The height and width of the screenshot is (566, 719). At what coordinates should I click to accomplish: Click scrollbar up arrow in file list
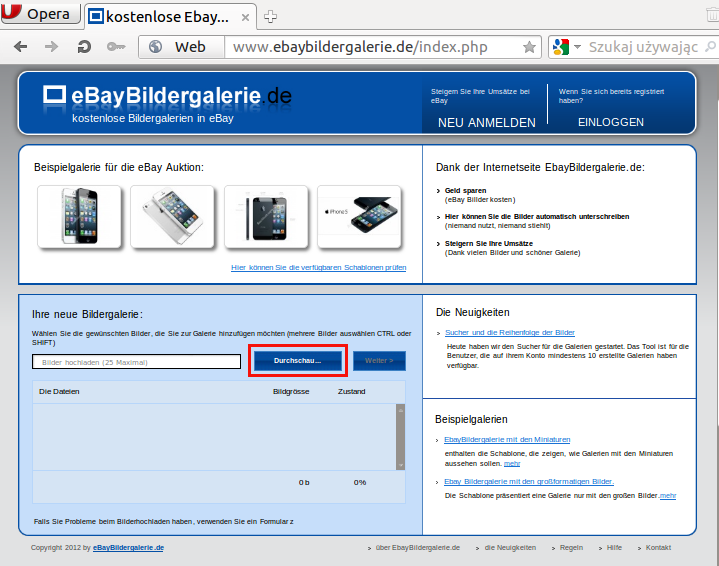(400, 410)
